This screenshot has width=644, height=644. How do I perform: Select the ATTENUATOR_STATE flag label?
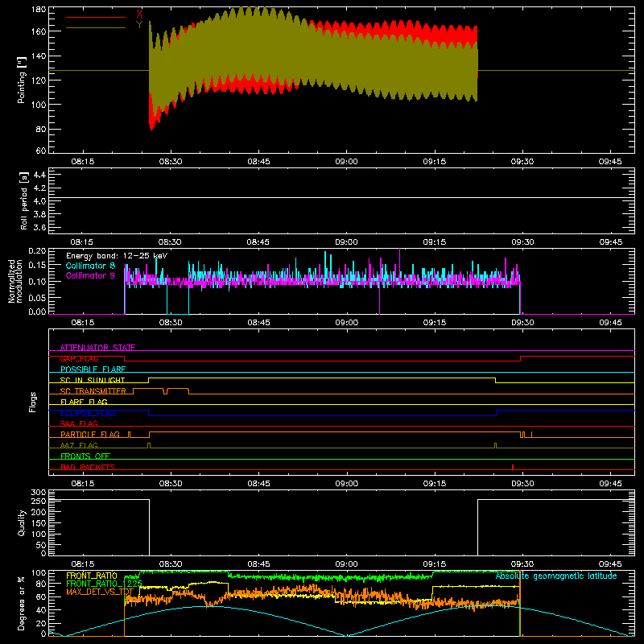(97, 348)
